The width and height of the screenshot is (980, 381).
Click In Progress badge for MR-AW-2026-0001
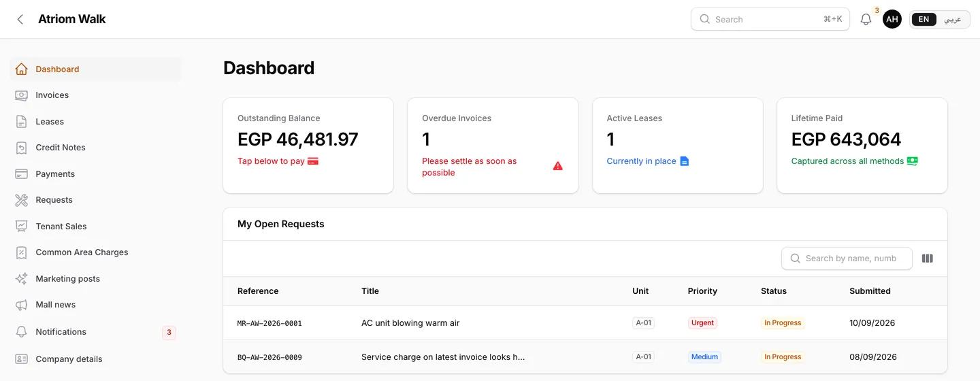click(x=783, y=323)
